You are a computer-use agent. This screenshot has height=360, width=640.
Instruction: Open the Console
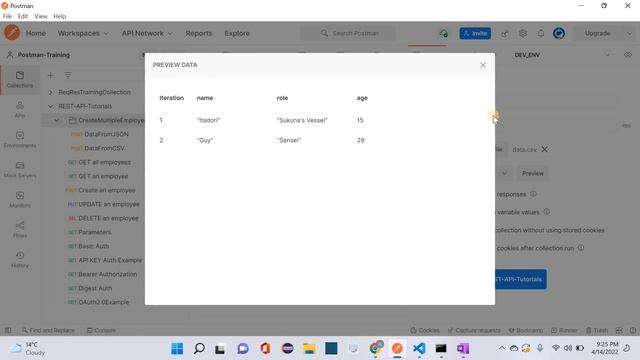tap(101, 330)
